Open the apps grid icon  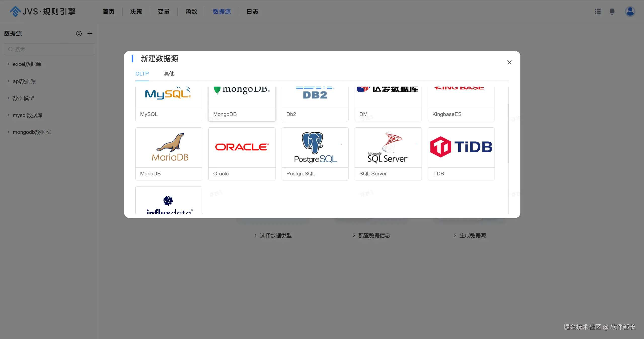[x=597, y=12]
